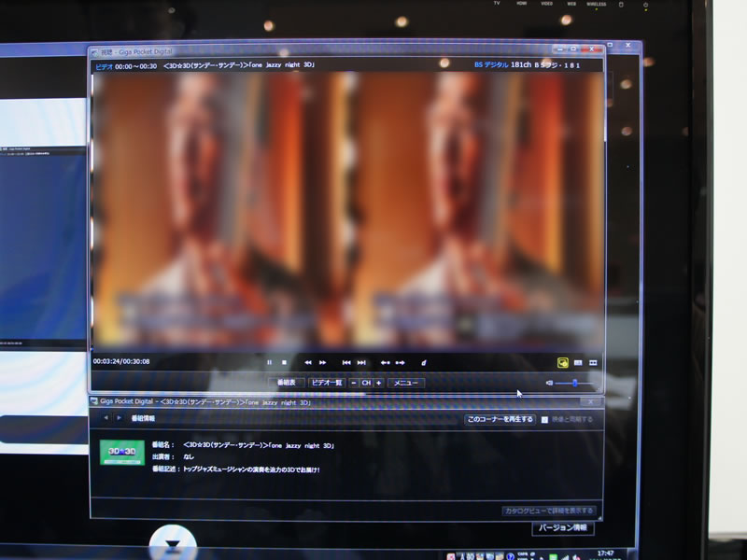Click the ビデオ 00:00～00:30 label

[126, 66]
